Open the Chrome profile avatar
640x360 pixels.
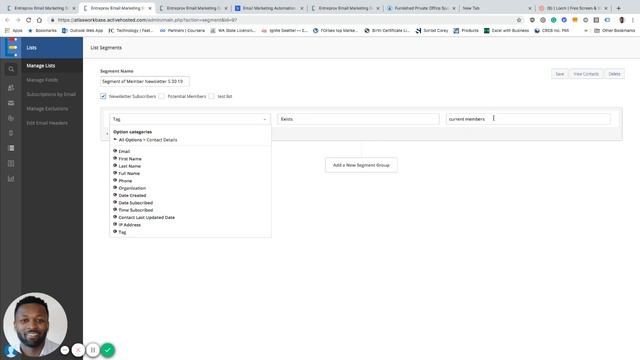622,20
